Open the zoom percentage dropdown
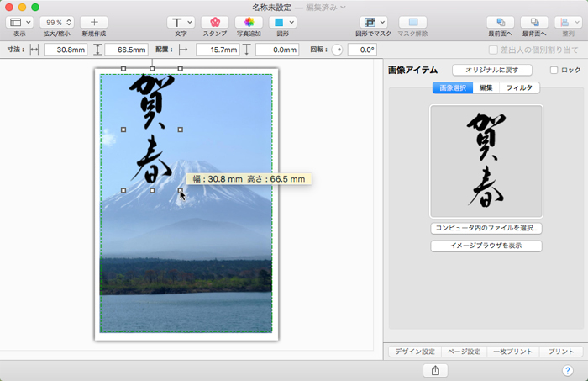The height and width of the screenshot is (381, 588). [56, 22]
